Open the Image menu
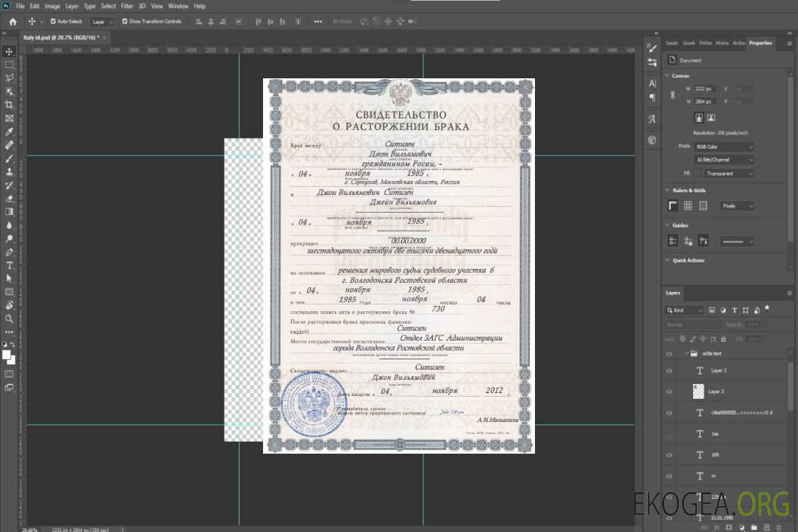This screenshot has height=532, width=798. tap(52, 6)
